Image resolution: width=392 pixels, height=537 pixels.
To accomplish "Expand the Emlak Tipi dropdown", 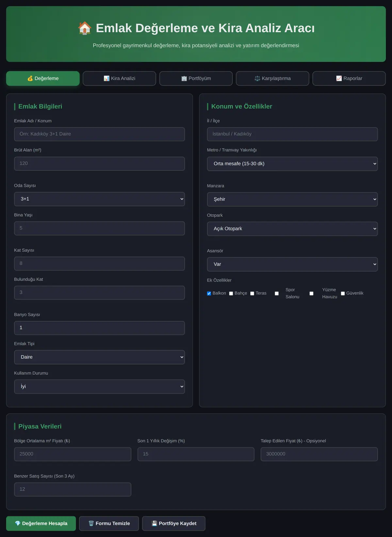I will point(99,357).
